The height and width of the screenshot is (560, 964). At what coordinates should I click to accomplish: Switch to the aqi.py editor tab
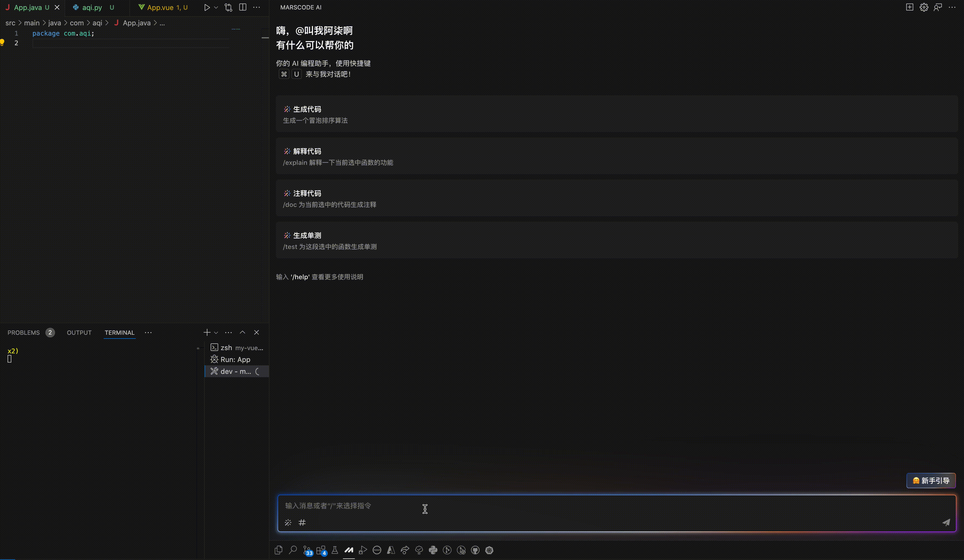tap(92, 7)
